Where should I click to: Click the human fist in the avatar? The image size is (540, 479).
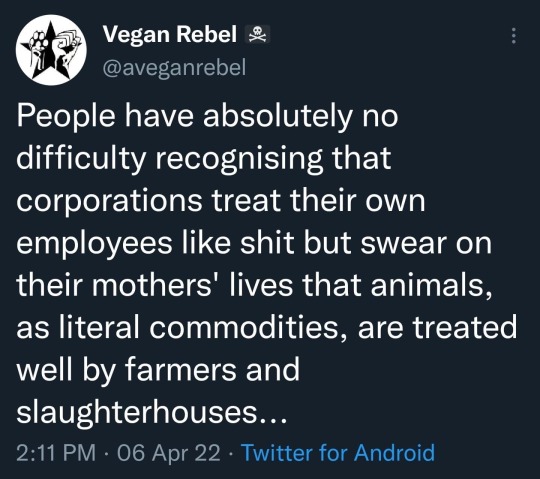(65, 48)
